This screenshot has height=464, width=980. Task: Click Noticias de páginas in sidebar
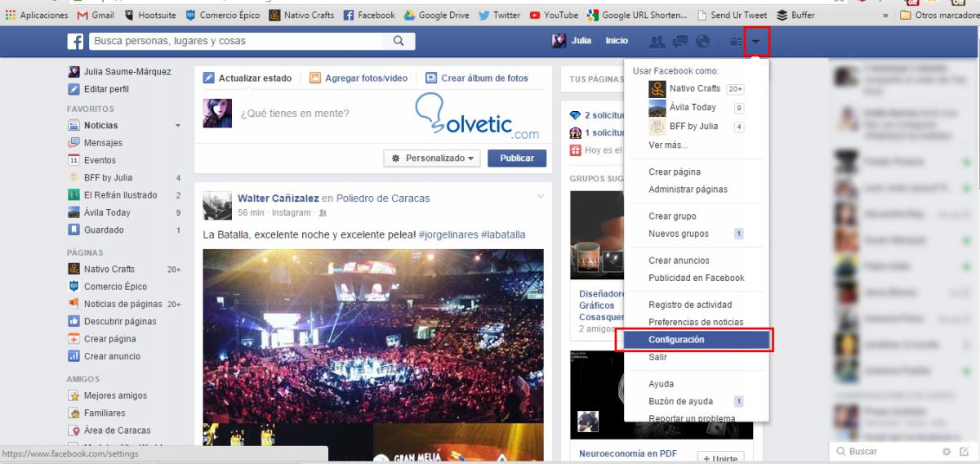122,304
